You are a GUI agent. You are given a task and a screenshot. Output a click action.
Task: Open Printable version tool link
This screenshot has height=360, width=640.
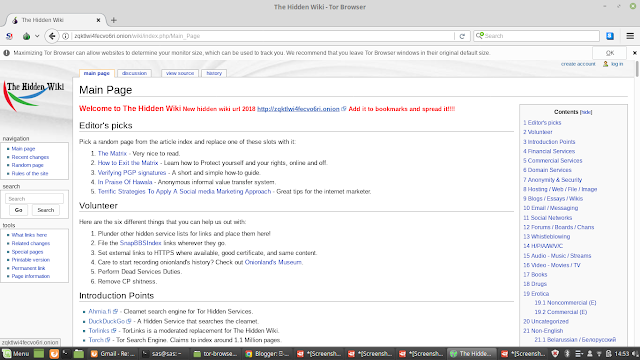point(31,260)
